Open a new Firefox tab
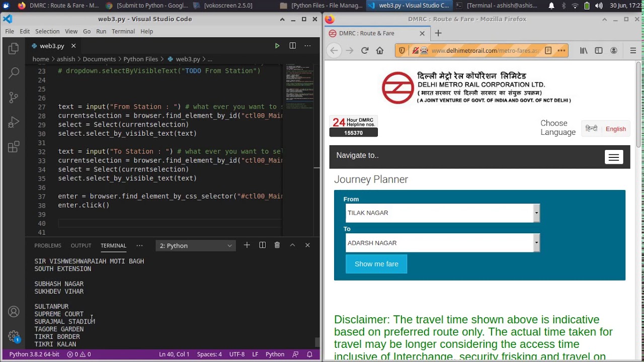The width and height of the screenshot is (644, 362). click(438, 33)
